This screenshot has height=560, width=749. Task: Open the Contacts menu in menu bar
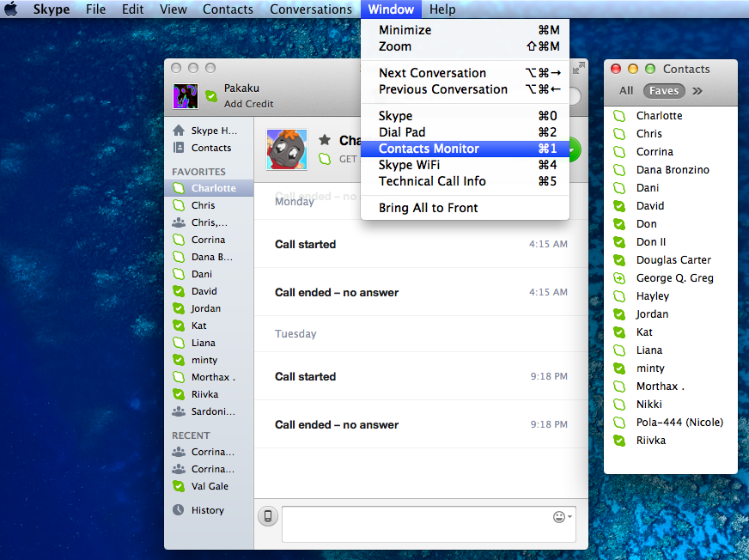[x=228, y=9]
